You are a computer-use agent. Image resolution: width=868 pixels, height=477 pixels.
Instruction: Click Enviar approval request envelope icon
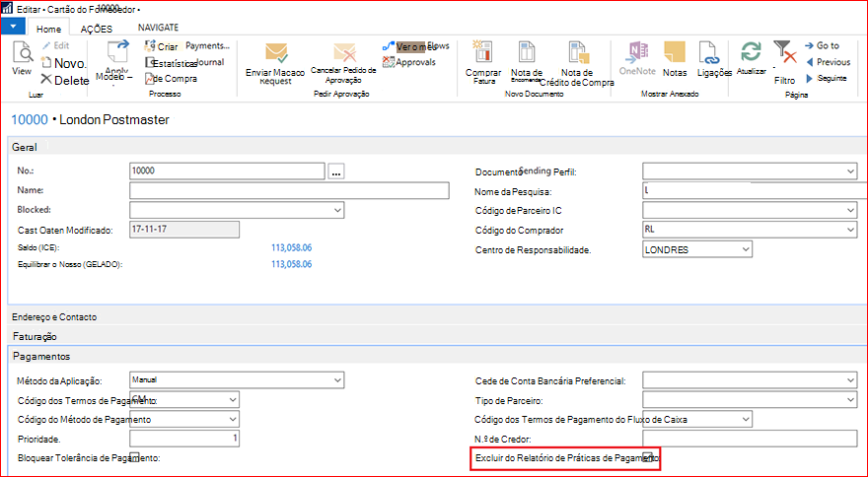(x=275, y=53)
